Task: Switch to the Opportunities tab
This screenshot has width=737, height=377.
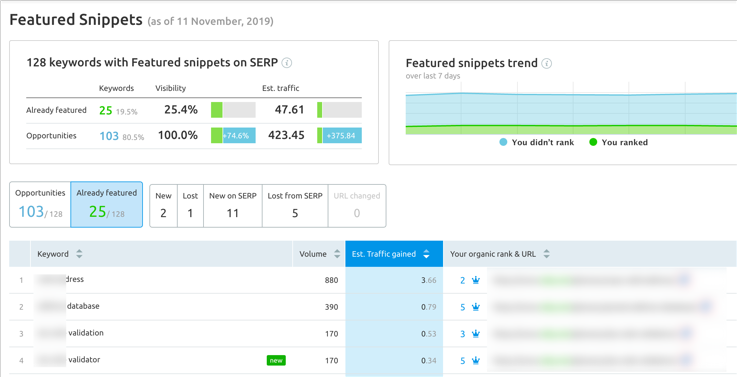Action: [x=40, y=204]
